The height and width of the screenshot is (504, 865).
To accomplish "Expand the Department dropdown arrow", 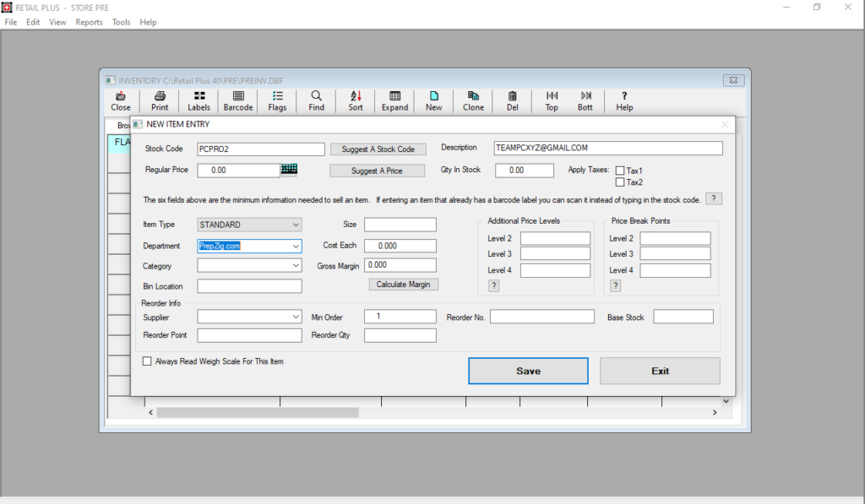I will 296,246.
